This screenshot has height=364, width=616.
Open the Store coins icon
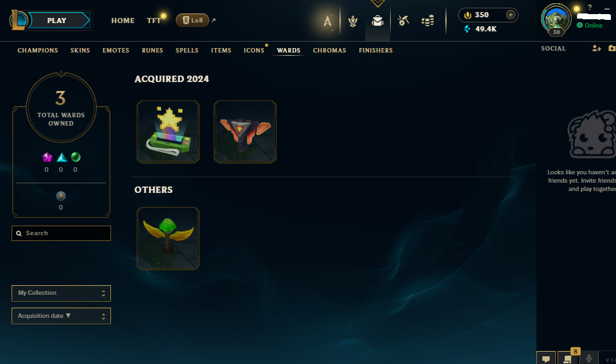point(427,21)
